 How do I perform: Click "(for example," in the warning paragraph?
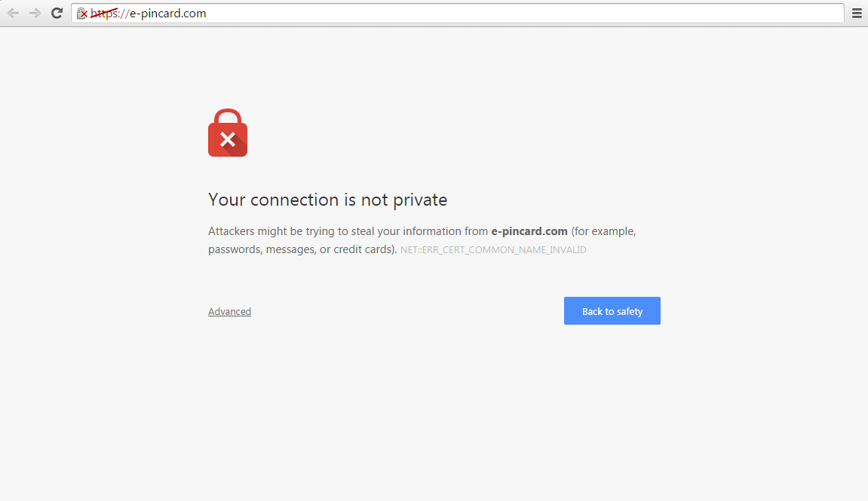point(604,231)
